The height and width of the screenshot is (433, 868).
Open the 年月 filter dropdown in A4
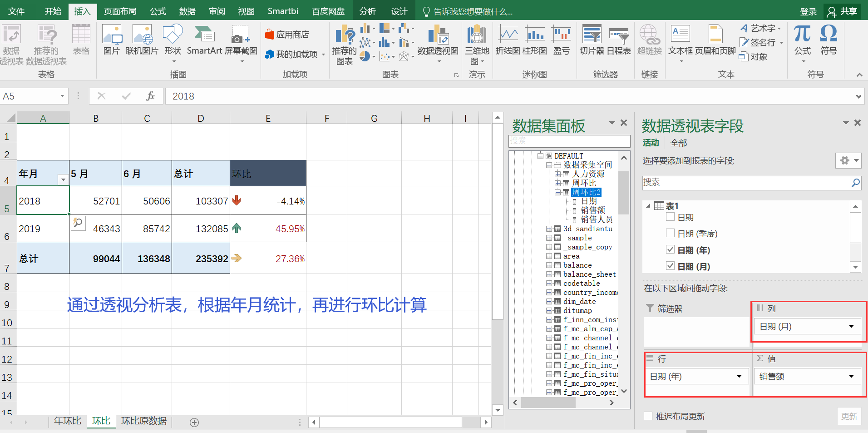(63, 179)
